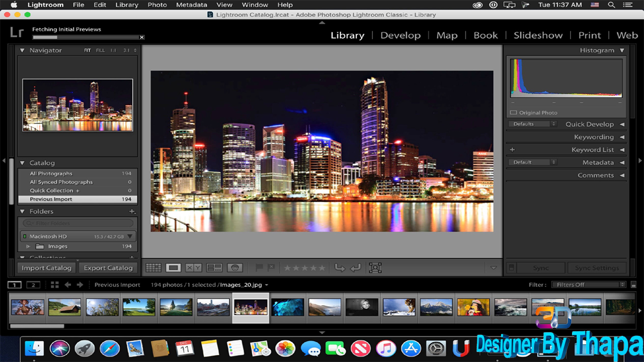The width and height of the screenshot is (644, 362).
Task: Collapse the Navigator panel
Action: click(x=22, y=50)
